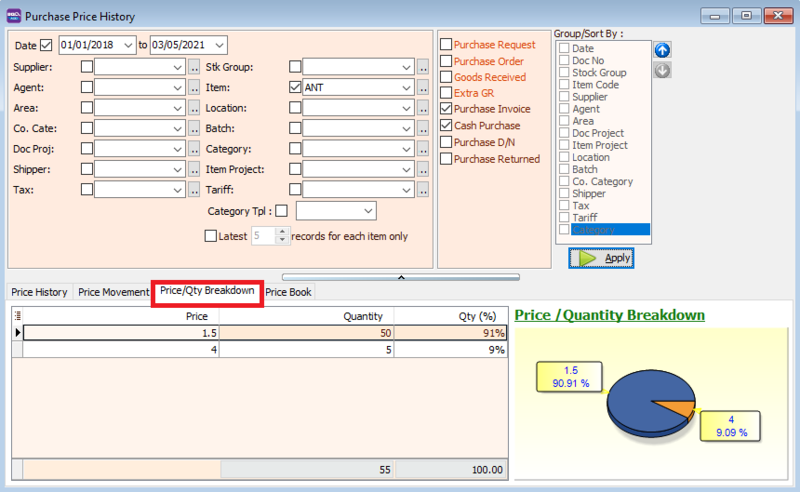Click the Qty percent cell showing 91%
This screenshot has height=492, width=800.
(x=451, y=333)
